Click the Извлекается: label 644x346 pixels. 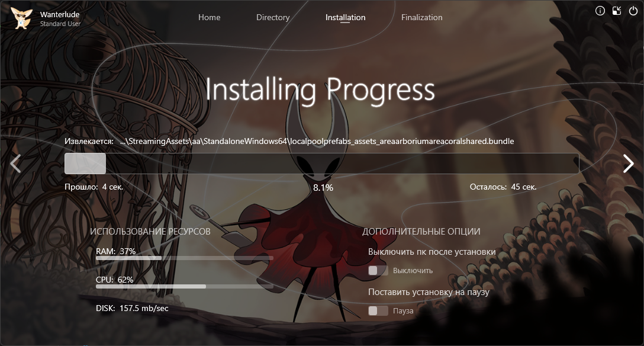(89, 142)
